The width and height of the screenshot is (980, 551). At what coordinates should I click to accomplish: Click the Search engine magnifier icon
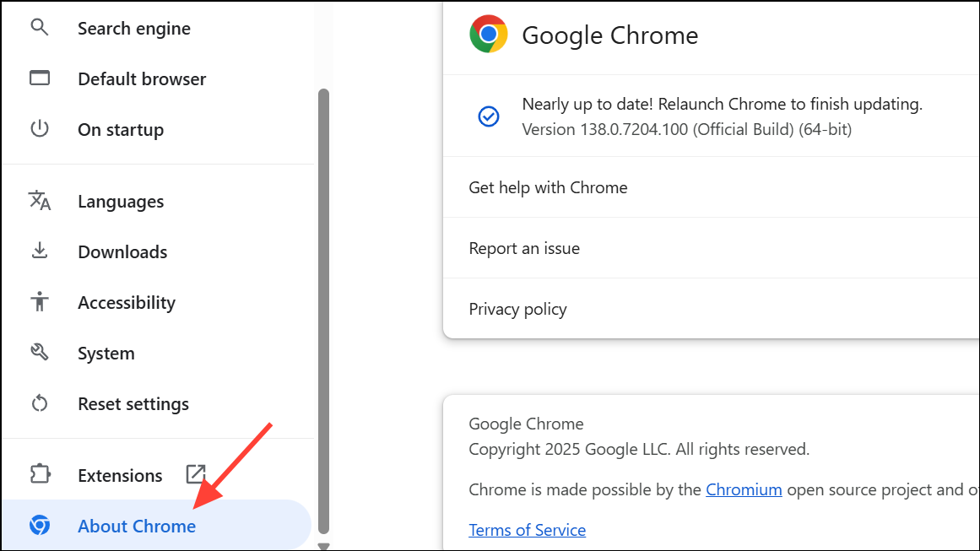[40, 28]
